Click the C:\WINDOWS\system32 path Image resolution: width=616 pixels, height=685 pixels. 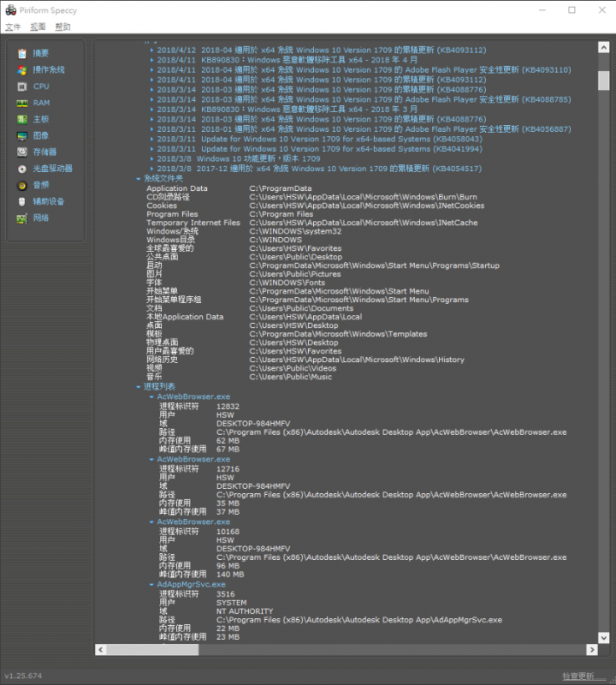[x=295, y=231]
